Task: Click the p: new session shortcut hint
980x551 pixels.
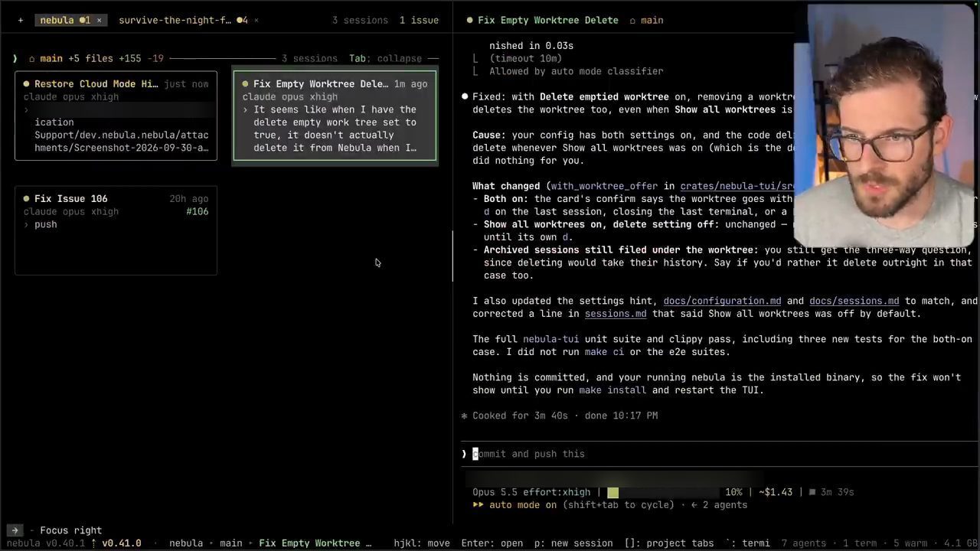Action: (572, 543)
